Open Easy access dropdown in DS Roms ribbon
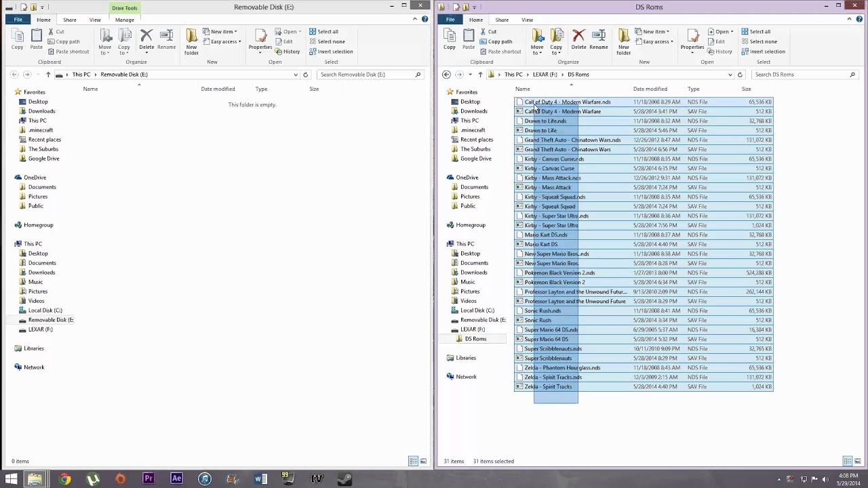This screenshot has width=868, height=488. coord(655,41)
